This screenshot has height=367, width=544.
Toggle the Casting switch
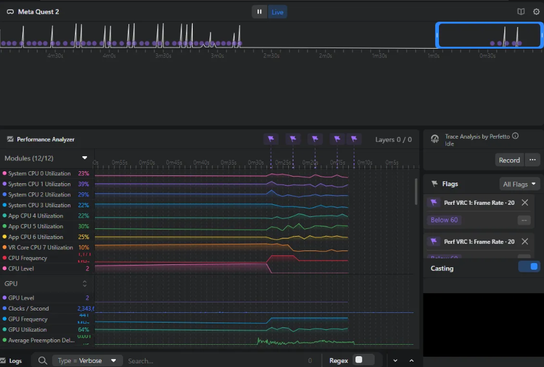tap(529, 267)
